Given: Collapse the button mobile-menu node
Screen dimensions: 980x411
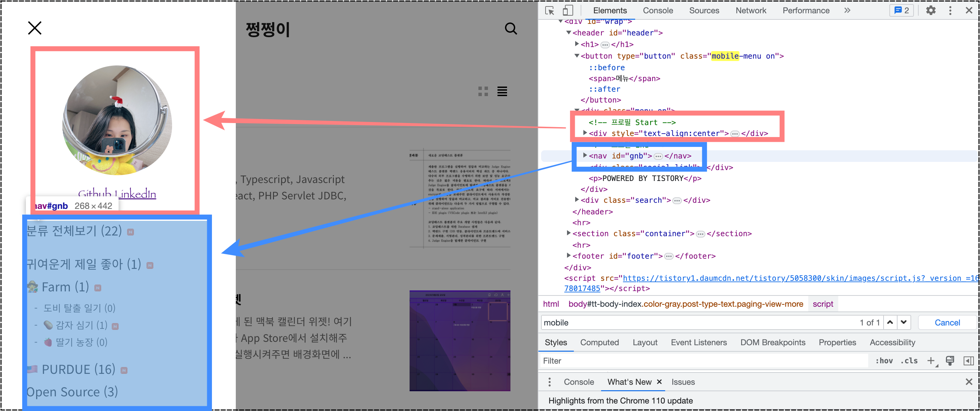Looking at the screenshot, I should point(577,56).
